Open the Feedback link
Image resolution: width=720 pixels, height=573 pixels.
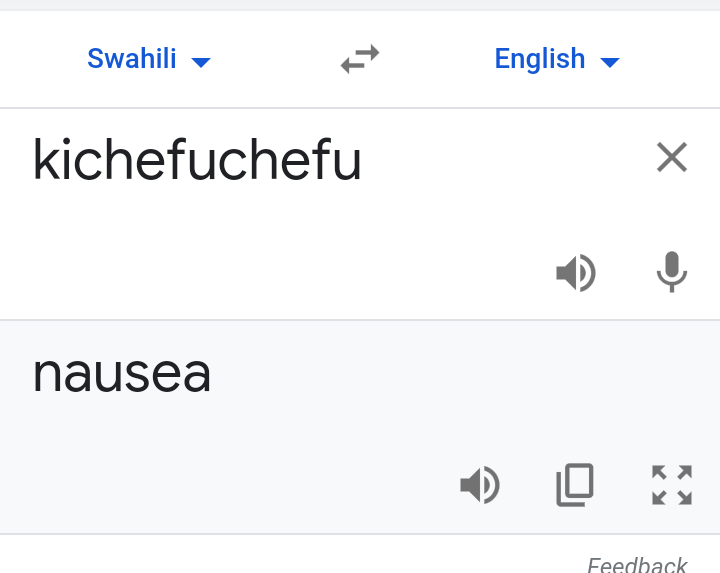pyautogui.click(x=637, y=565)
